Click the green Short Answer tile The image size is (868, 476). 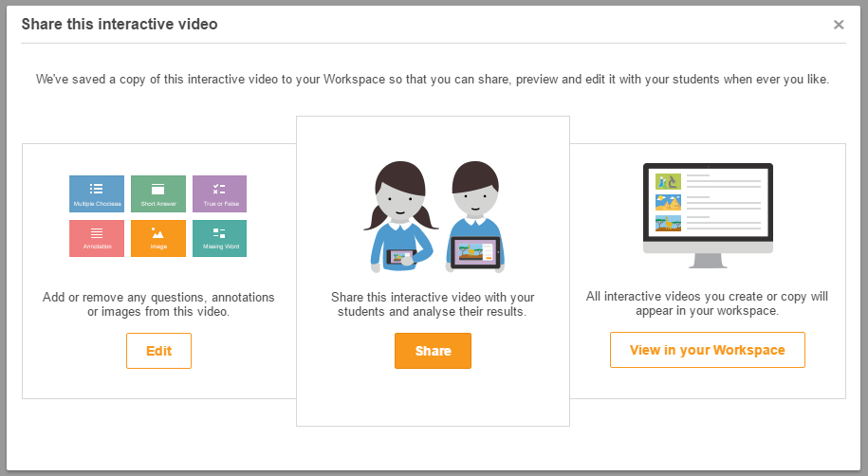click(158, 193)
